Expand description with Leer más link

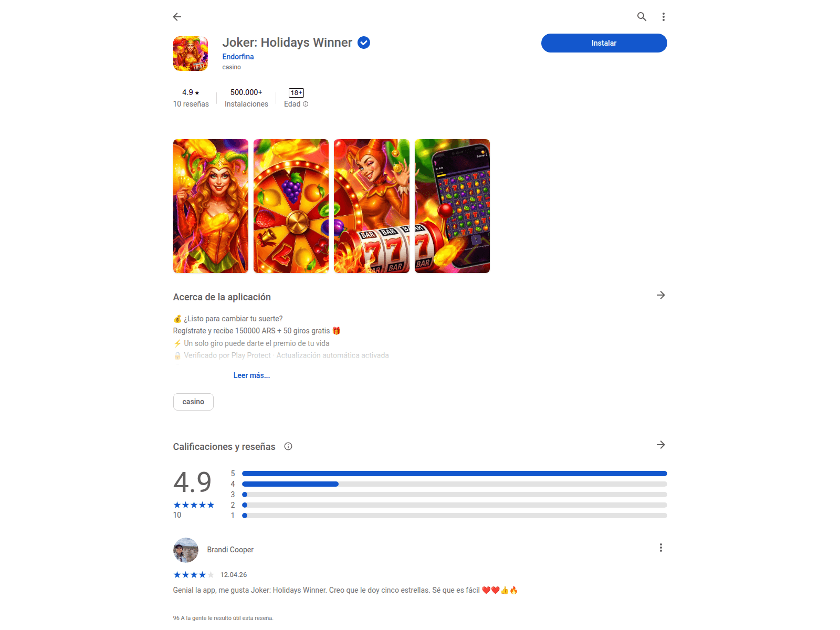(251, 375)
